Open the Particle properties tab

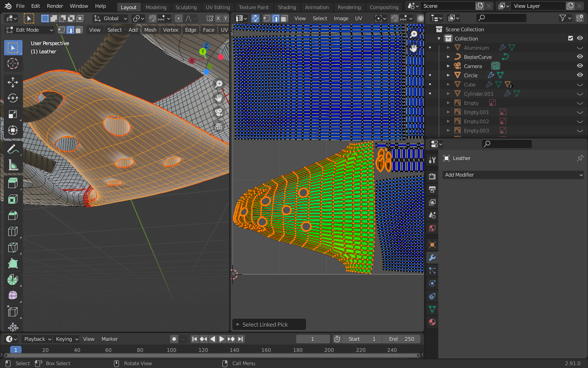(432, 270)
